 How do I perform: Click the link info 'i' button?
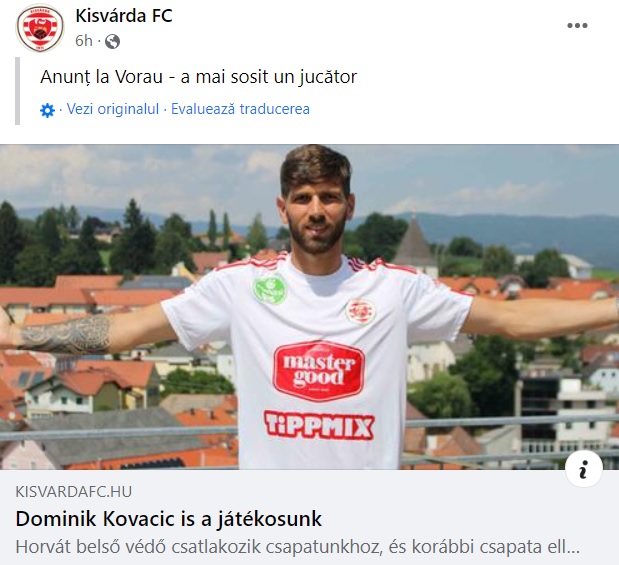(x=583, y=468)
